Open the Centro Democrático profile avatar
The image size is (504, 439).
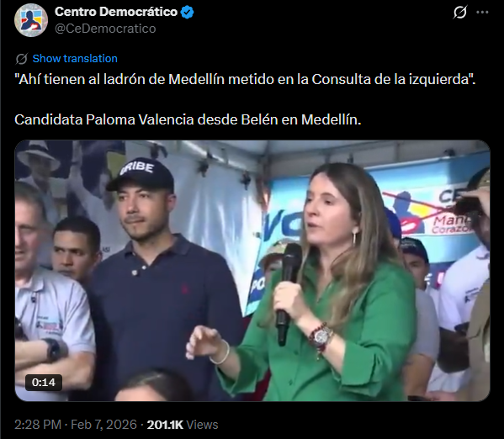coord(31,20)
